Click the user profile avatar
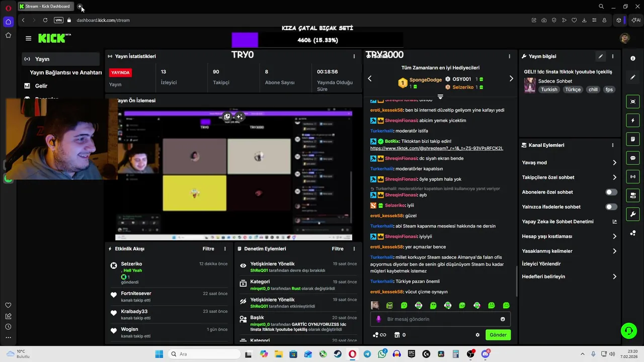 (625, 38)
